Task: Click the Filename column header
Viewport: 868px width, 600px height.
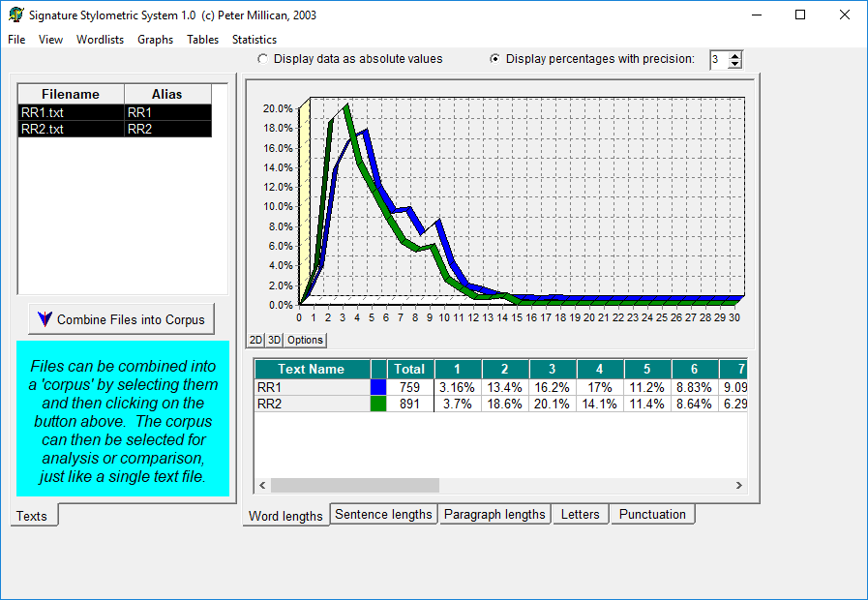Action: point(71,94)
